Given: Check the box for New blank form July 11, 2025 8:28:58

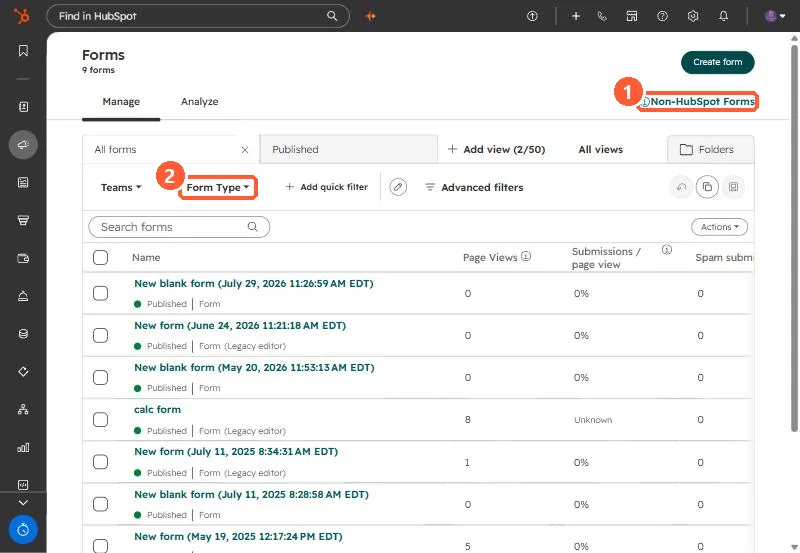Looking at the screenshot, I should click(101, 504).
